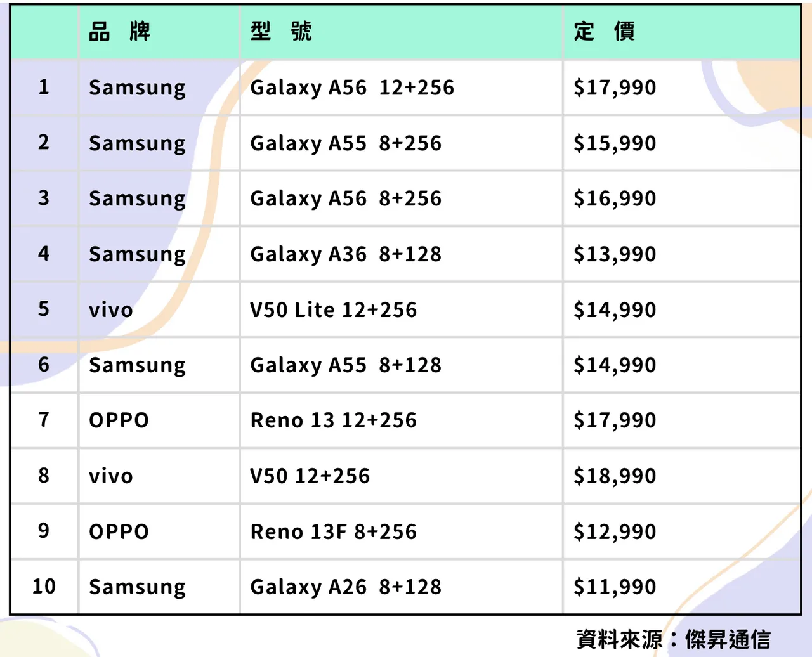Click the Galaxy A56 12+256 model cell
Screen dimensions: 812x657
[352, 88]
